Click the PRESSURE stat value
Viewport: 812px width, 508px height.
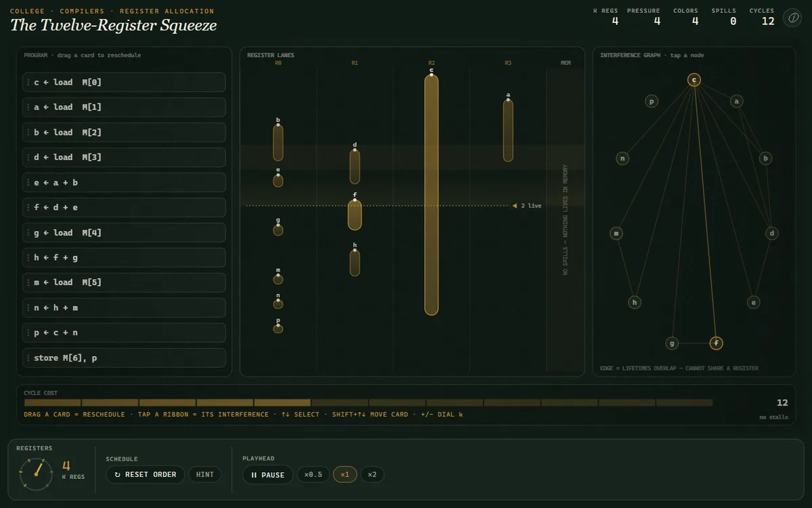656,21
